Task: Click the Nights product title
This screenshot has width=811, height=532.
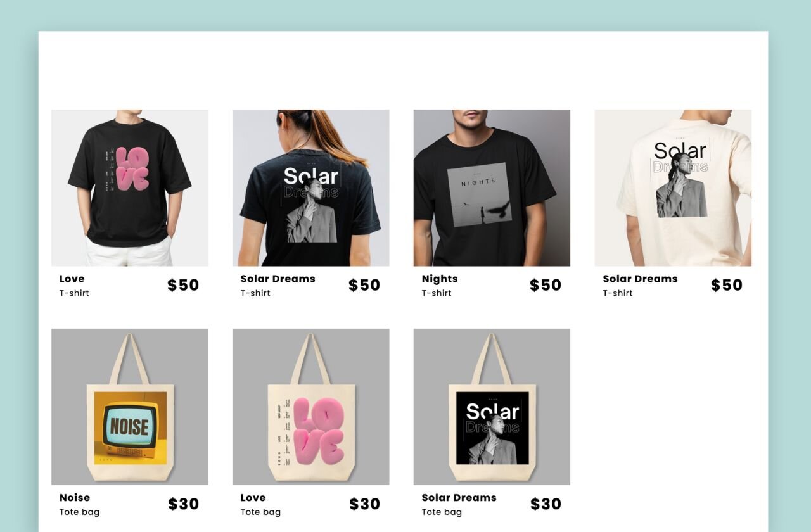Action: (x=440, y=279)
